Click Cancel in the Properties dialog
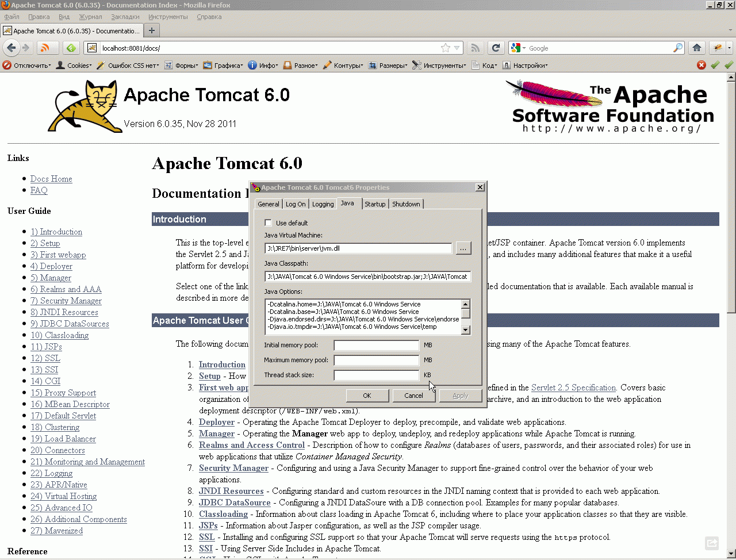This screenshot has width=736, height=560. pos(413,396)
